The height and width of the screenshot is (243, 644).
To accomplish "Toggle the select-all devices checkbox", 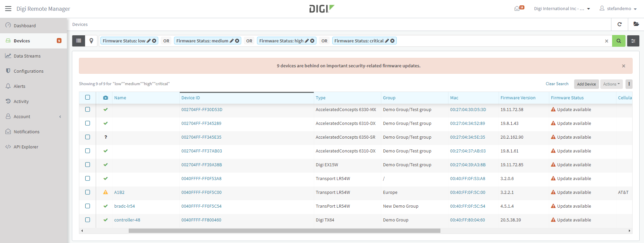I will coord(88,97).
